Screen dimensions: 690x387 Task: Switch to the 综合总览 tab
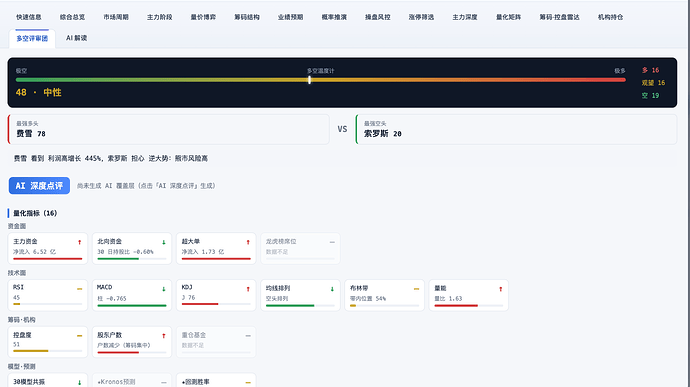tap(72, 17)
